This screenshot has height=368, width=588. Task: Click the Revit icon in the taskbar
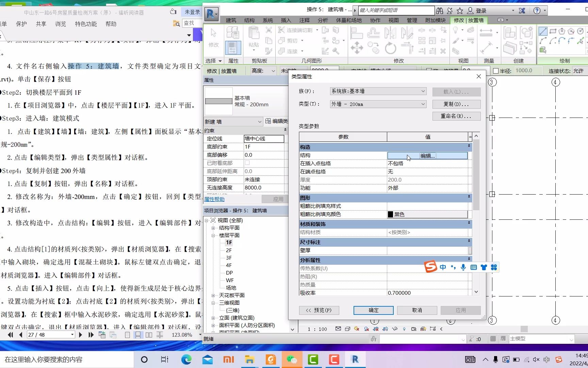pyautogui.click(x=355, y=359)
